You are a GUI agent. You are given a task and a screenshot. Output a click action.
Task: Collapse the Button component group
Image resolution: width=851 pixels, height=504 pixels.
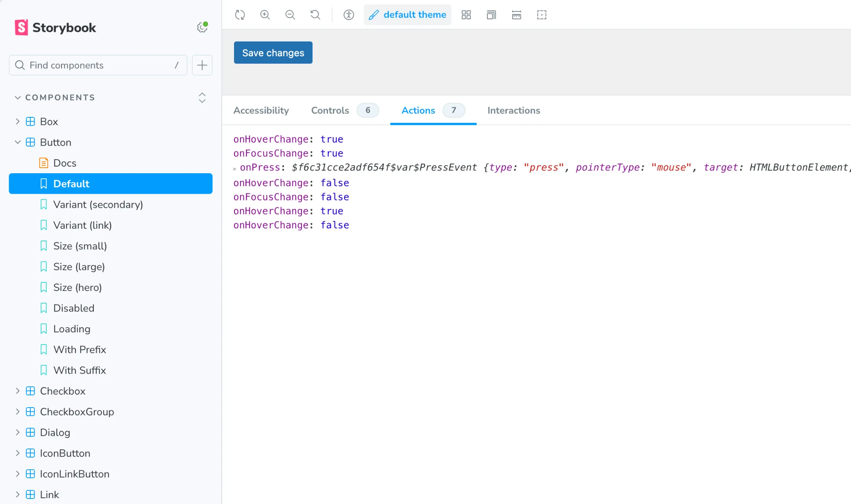(18, 142)
